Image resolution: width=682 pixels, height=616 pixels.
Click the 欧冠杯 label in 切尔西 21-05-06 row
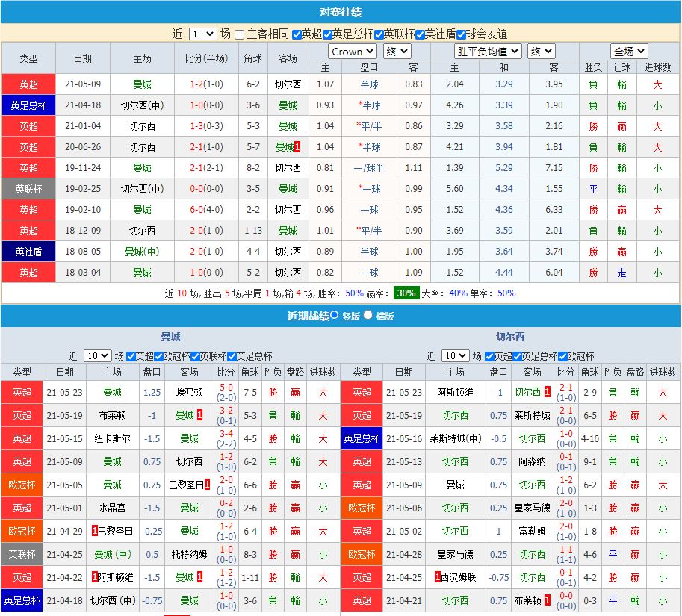(362, 508)
